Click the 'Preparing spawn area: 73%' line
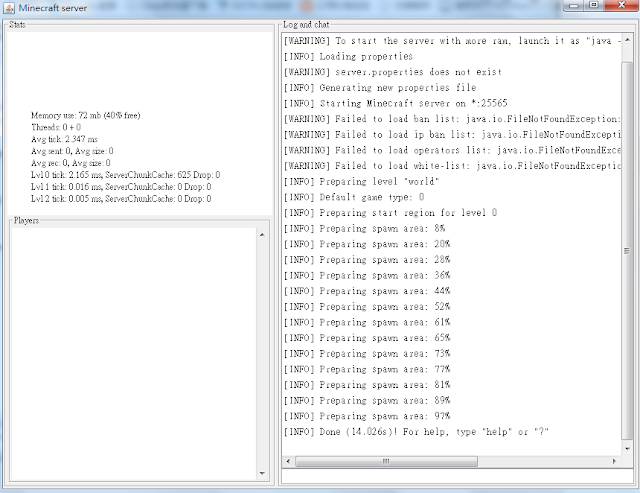This screenshot has height=493, width=640. 367,353
